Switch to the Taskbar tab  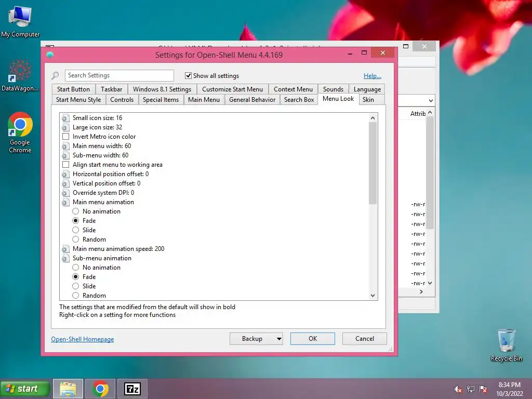[111, 89]
